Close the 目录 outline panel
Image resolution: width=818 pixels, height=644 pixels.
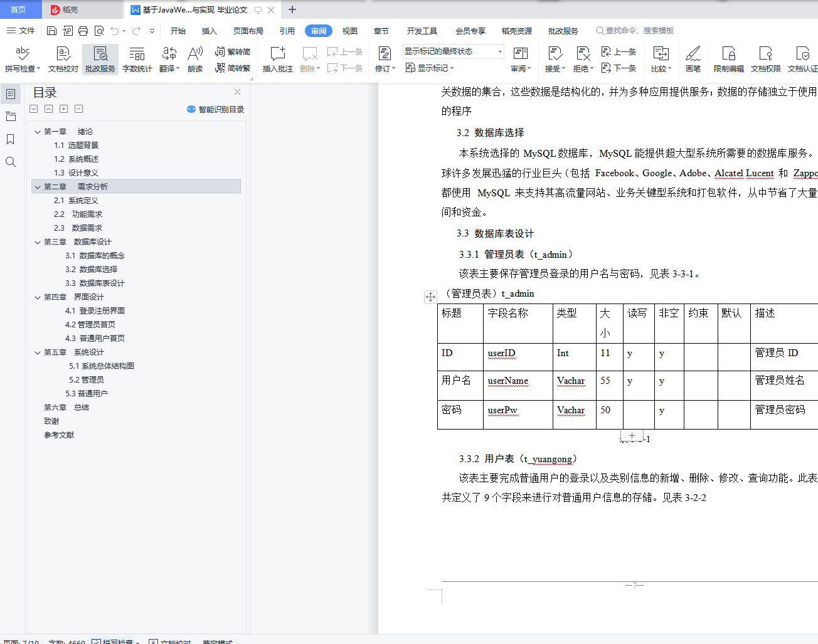[238, 92]
